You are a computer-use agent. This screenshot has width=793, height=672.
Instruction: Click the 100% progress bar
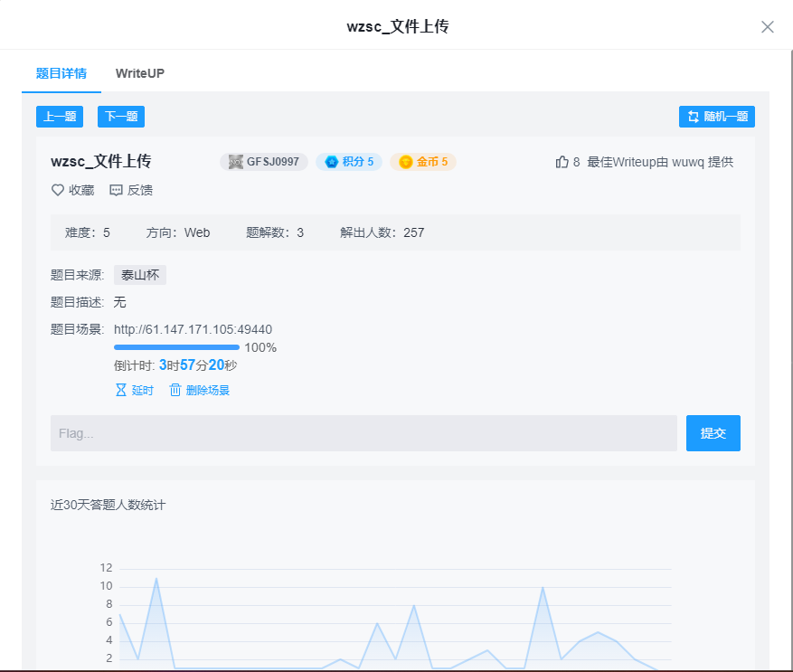pyautogui.click(x=176, y=347)
